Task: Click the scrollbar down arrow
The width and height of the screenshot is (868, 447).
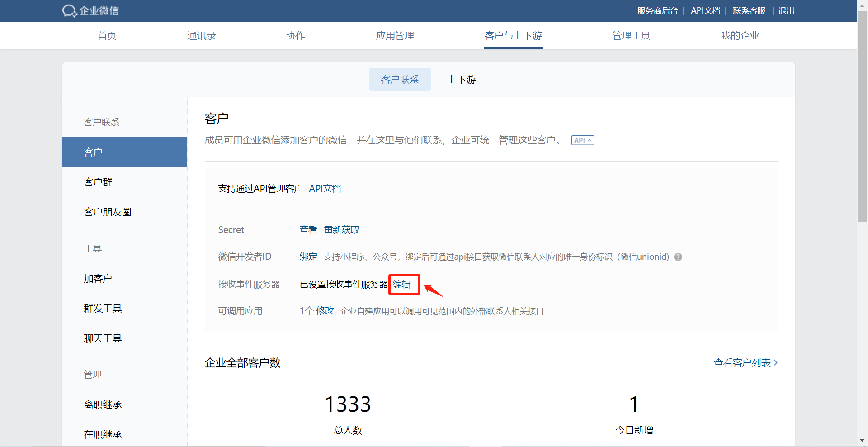Action: pos(862,440)
